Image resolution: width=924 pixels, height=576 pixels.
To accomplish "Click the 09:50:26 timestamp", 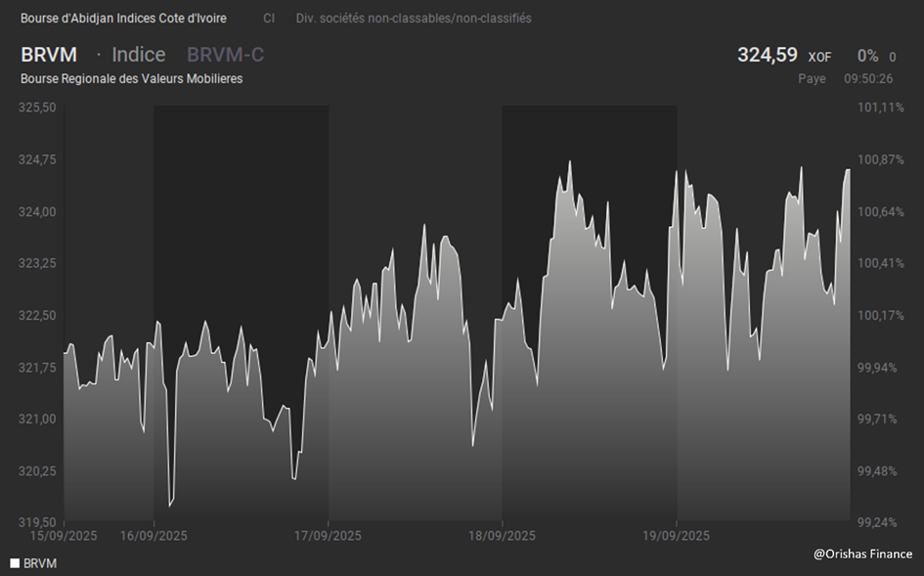I will [x=868, y=79].
